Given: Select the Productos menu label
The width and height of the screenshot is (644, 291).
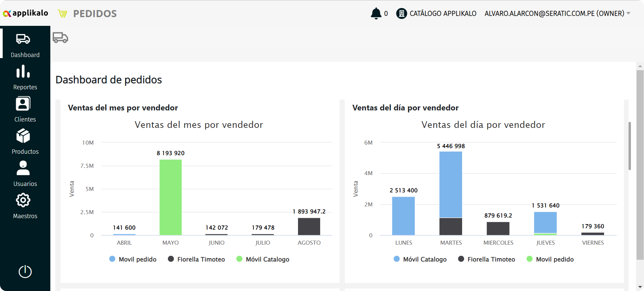Looking at the screenshot, I should (25, 151).
